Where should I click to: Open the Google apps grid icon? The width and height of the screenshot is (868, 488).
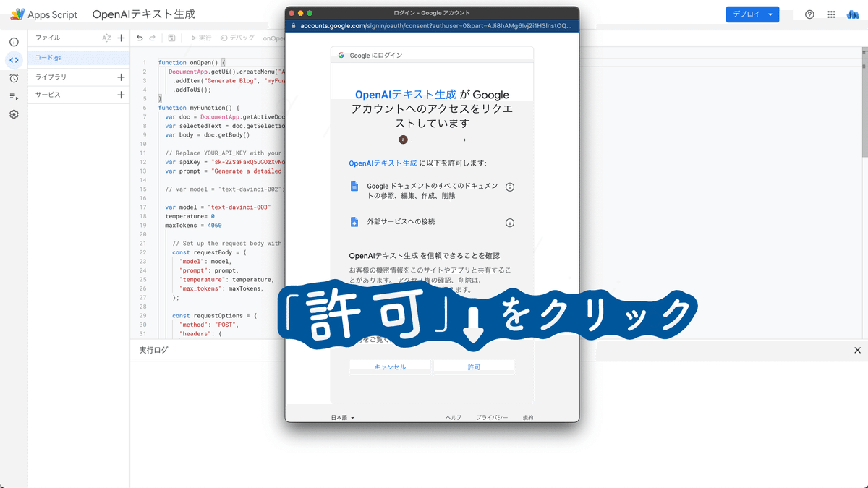(831, 14)
